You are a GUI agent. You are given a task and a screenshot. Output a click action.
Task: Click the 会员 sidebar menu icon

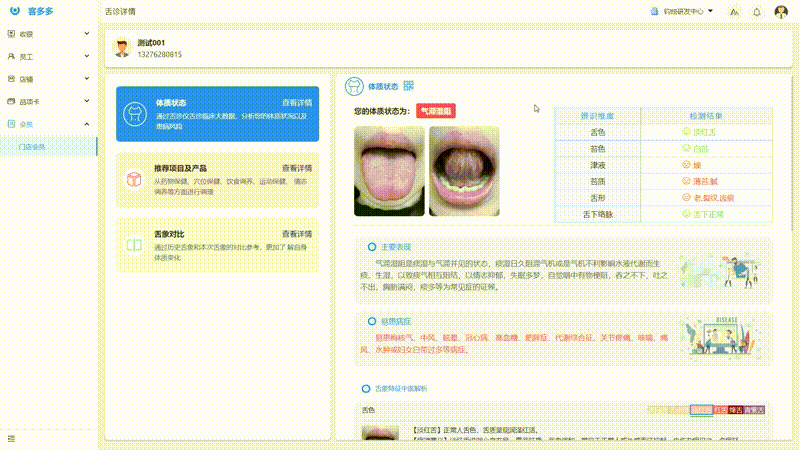tap(11, 123)
